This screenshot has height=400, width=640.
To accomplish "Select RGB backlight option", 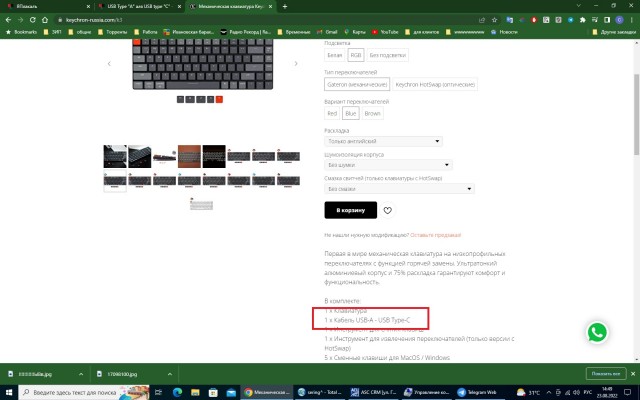I will [x=356, y=55].
